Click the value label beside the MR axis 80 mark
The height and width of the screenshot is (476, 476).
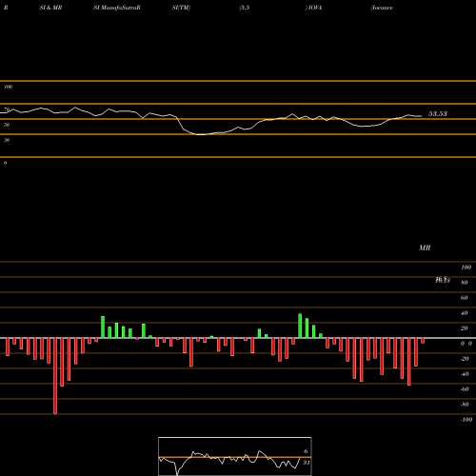[x=443, y=280]
